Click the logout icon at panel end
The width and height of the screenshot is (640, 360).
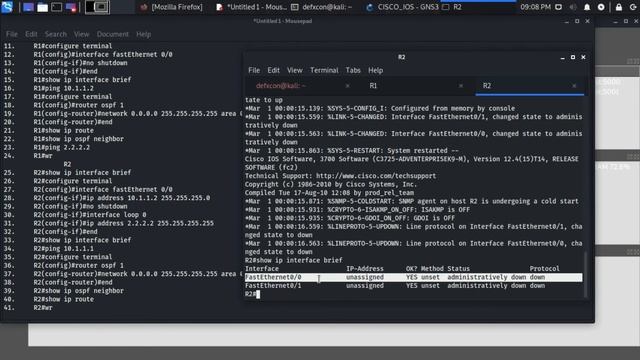click(633, 7)
